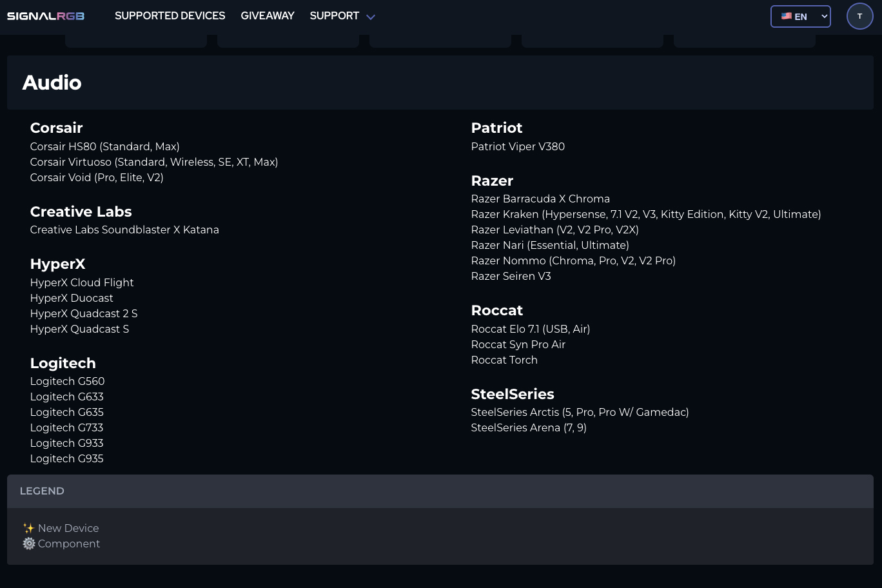Click the Roccat brand heading

click(x=497, y=310)
